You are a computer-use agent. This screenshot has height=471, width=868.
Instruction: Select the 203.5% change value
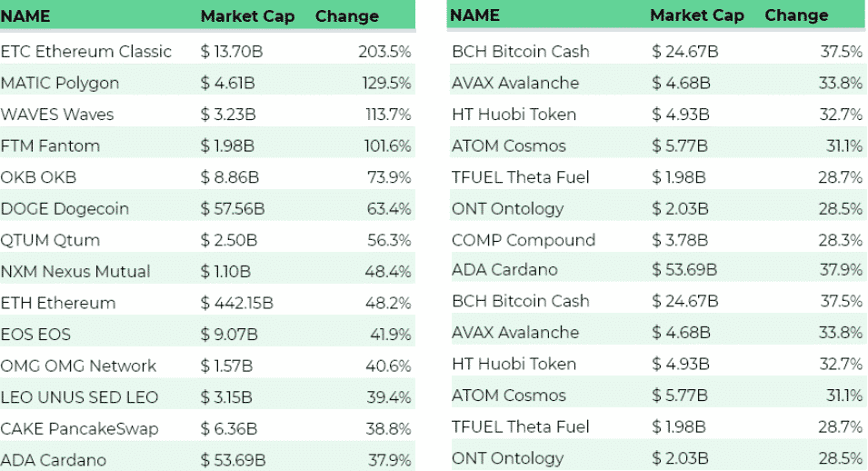tap(384, 52)
